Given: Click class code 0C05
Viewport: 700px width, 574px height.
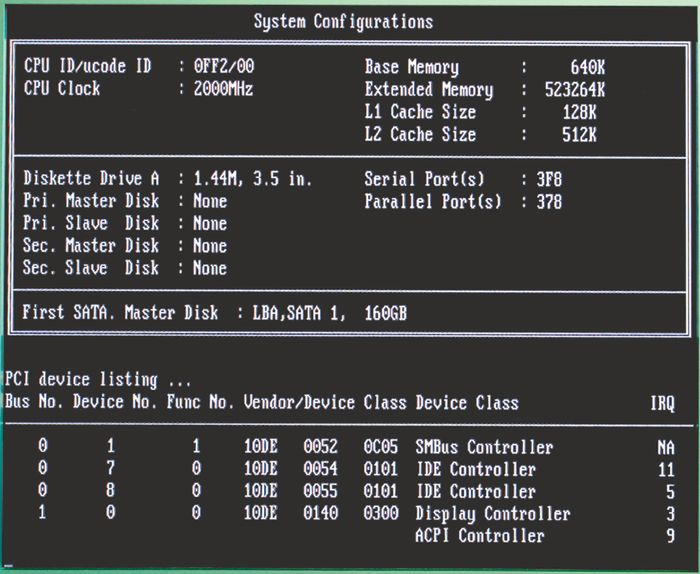Looking at the screenshot, I should pyautogui.click(x=380, y=447).
